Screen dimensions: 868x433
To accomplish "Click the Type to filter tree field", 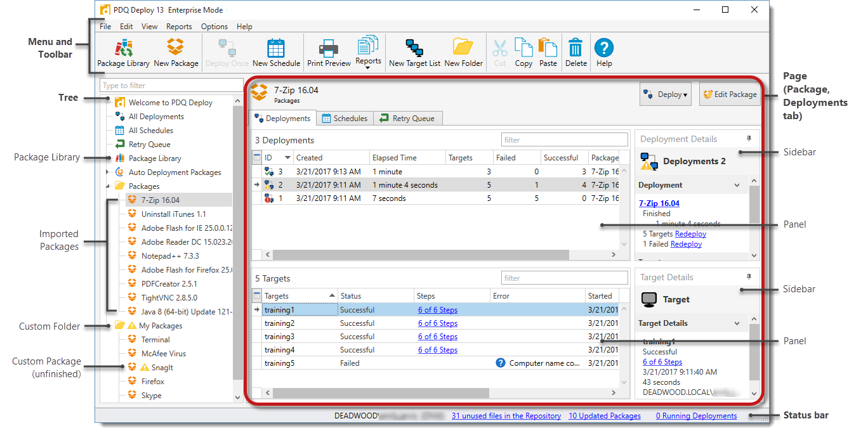I will click(x=170, y=86).
